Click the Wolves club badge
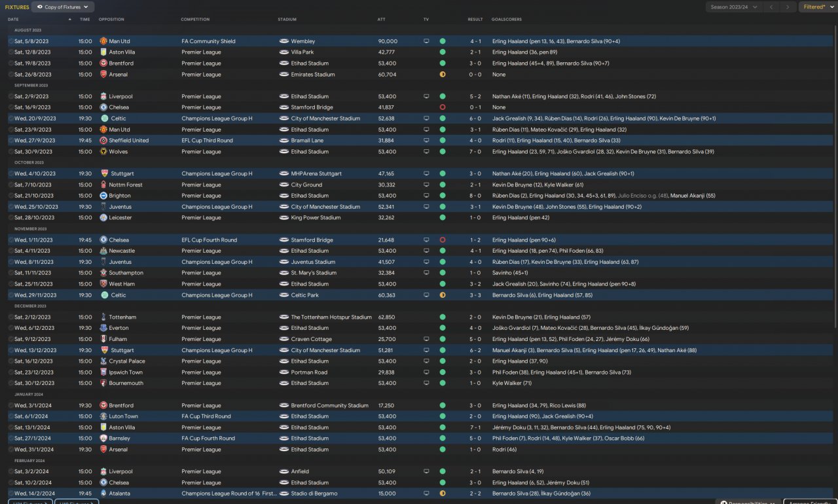 [x=103, y=152]
